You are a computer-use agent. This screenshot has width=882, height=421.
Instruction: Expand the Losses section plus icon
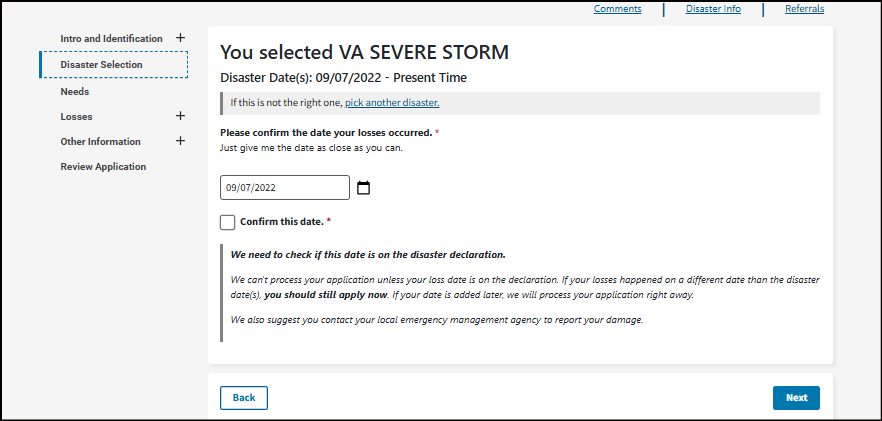pos(180,116)
